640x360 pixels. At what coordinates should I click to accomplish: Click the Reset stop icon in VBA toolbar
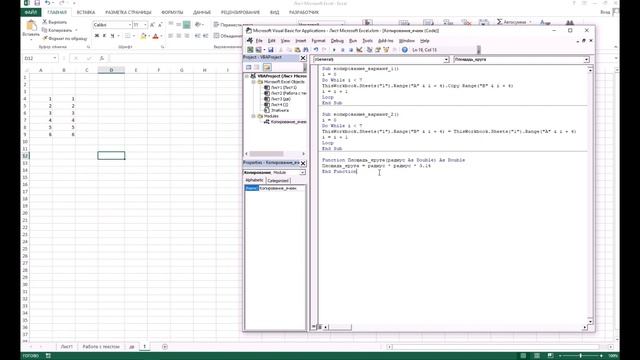pyautogui.click(x=351, y=50)
